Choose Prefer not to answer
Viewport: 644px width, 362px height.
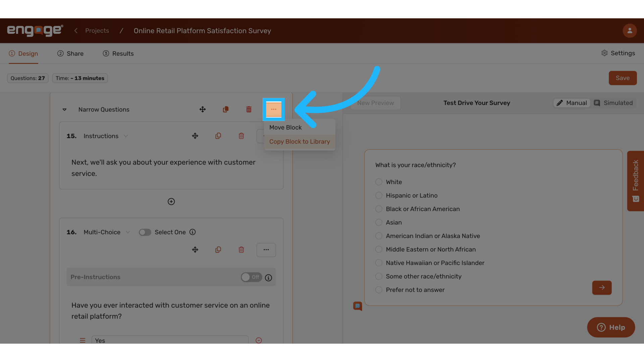point(379,290)
